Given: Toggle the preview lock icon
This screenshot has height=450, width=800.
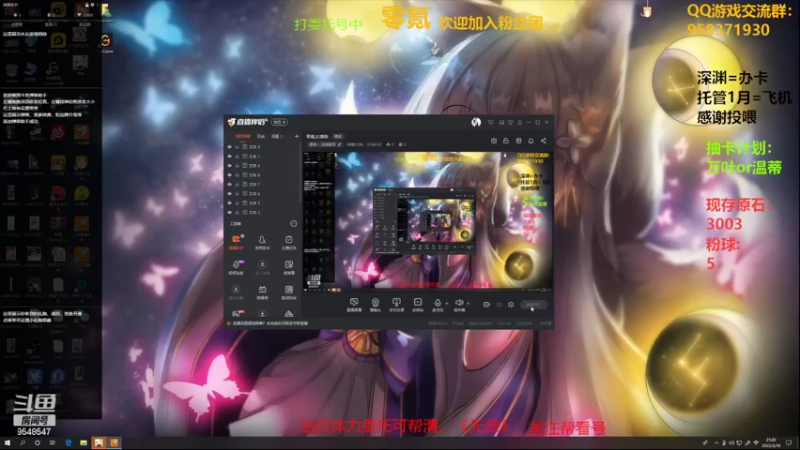Looking at the screenshot, I should [506, 141].
